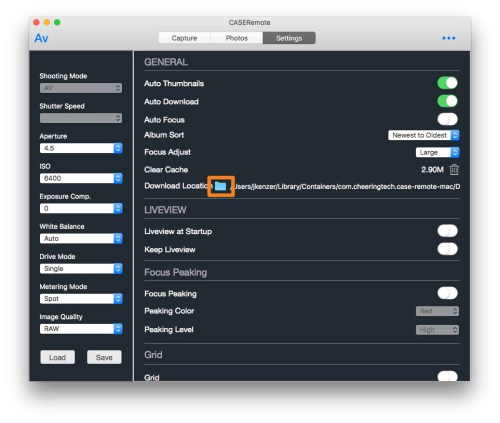Open the ISO 6400 dropdown
Viewport: 500px width, 423px height.
(81, 178)
